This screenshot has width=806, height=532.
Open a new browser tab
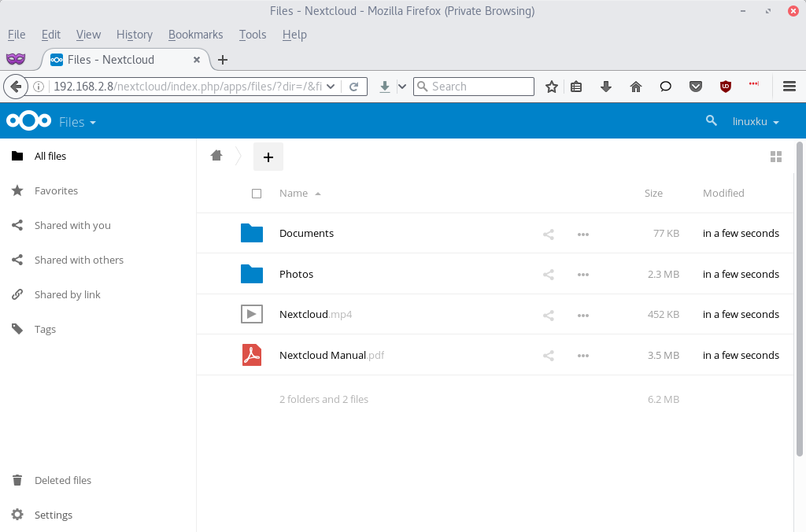click(223, 60)
